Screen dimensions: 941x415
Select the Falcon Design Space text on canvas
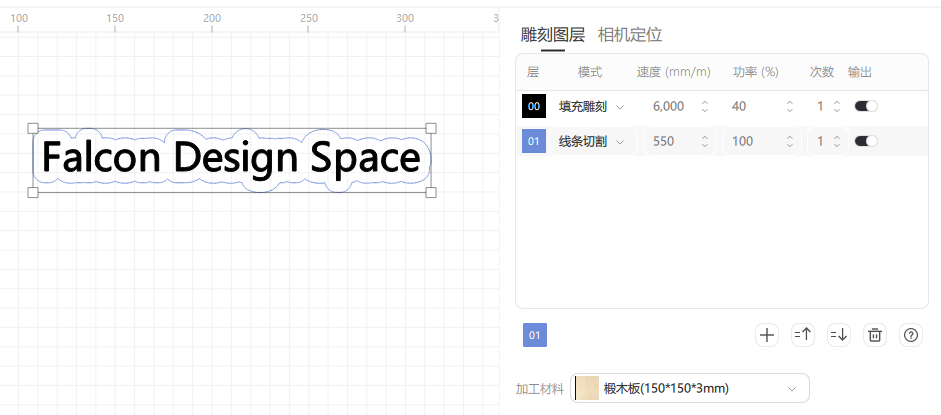point(231,159)
